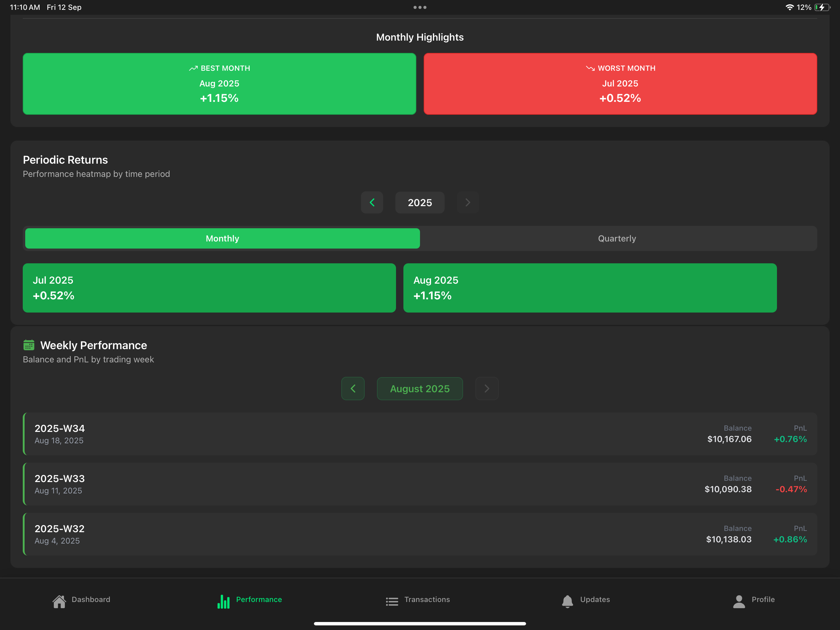Viewport: 840px width, 630px height.
Task: Click the $10,167.06 balance value
Action: (x=730, y=439)
